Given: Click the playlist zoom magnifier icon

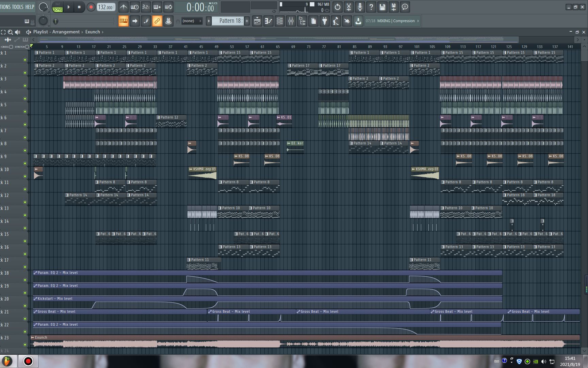Looking at the screenshot, I should pos(10,32).
